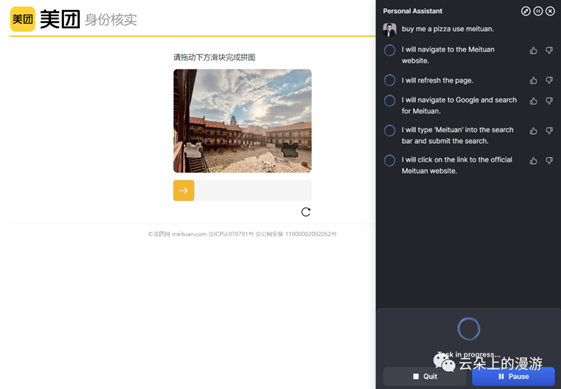
Task: Click the user avatar in the chat
Action: click(390, 29)
